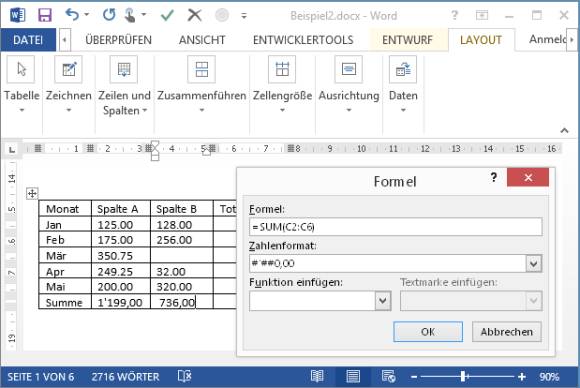The width and height of the screenshot is (580, 388).
Task: Close the Formel dialog
Action: coord(528,178)
